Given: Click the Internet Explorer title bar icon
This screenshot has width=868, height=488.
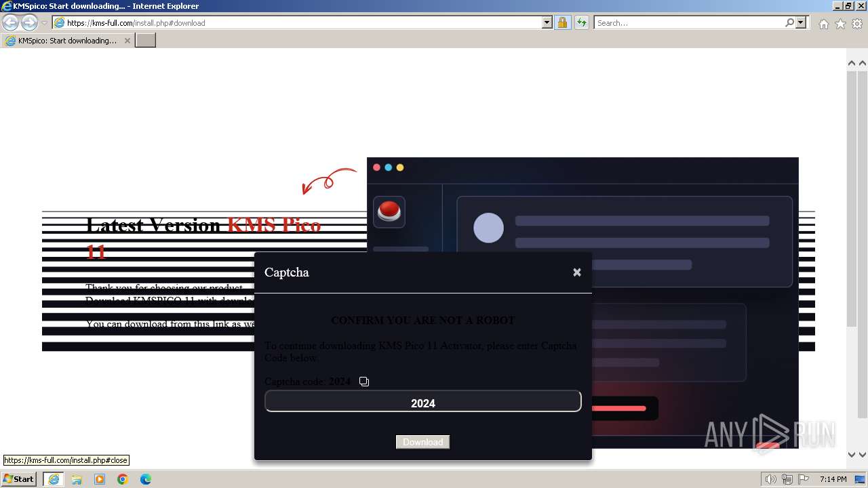Looking at the screenshot, I should point(7,5).
